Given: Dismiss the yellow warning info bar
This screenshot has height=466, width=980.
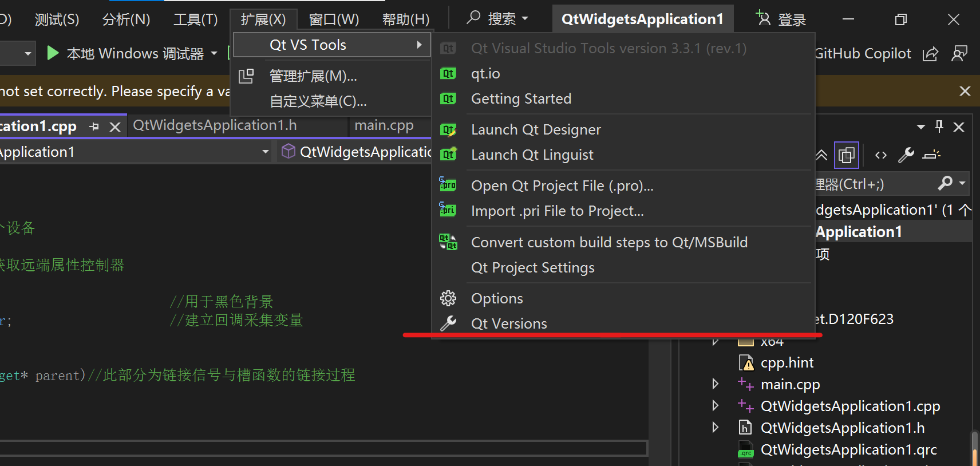Looking at the screenshot, I should coord(965,91).
